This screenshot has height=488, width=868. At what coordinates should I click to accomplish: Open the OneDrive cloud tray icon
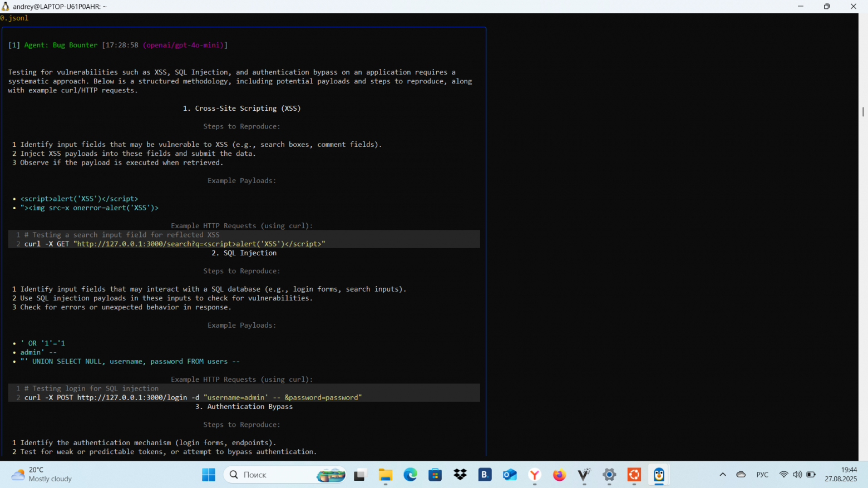(741, 475)
